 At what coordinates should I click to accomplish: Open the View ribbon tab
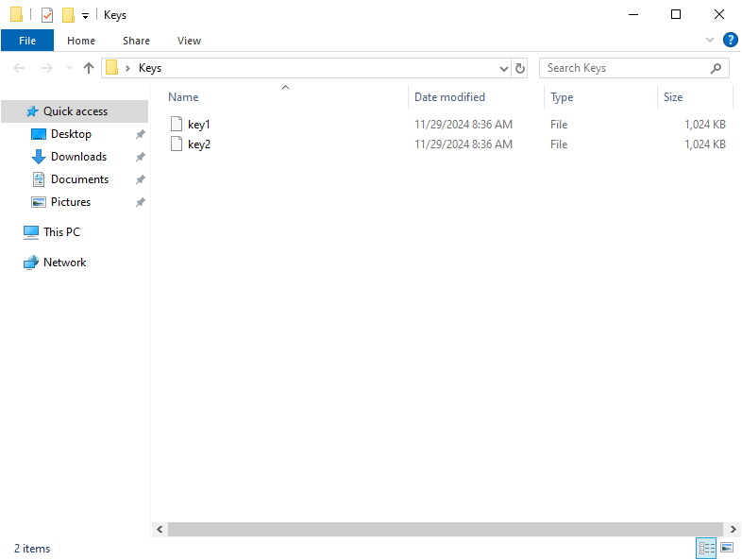[190, 41]
